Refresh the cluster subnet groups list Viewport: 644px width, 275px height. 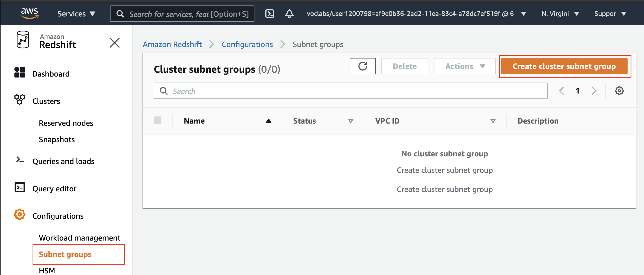(362, 66)
